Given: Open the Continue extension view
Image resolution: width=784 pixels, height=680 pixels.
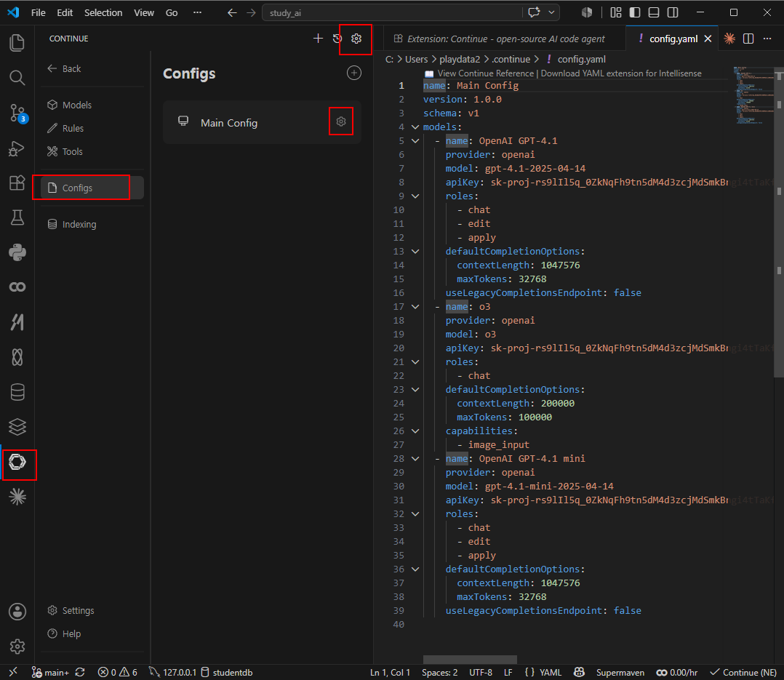Looking at the screenshot, I should [17, 462].
